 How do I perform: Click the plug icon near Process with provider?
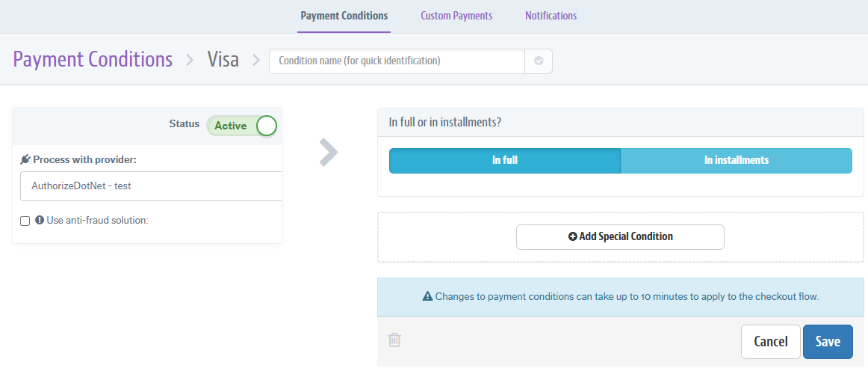(x=25, y=159)
